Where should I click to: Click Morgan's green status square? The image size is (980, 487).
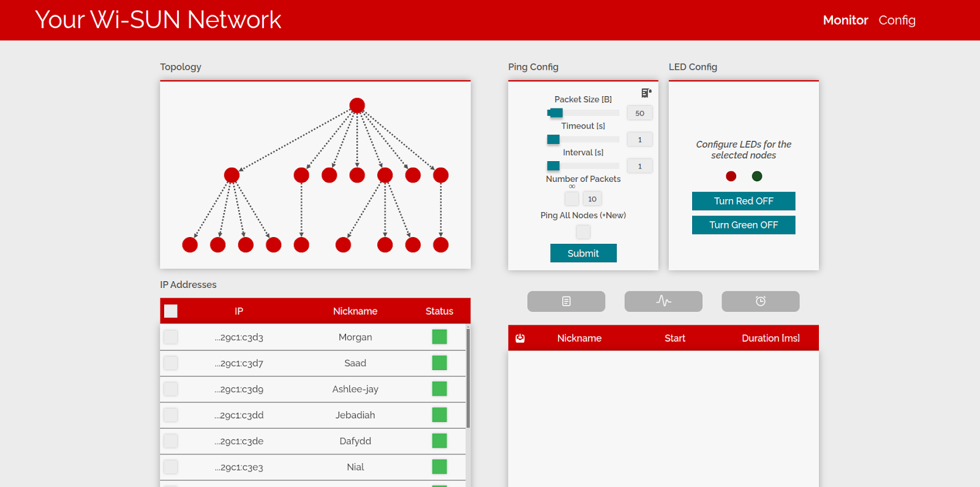click(439, 337)
